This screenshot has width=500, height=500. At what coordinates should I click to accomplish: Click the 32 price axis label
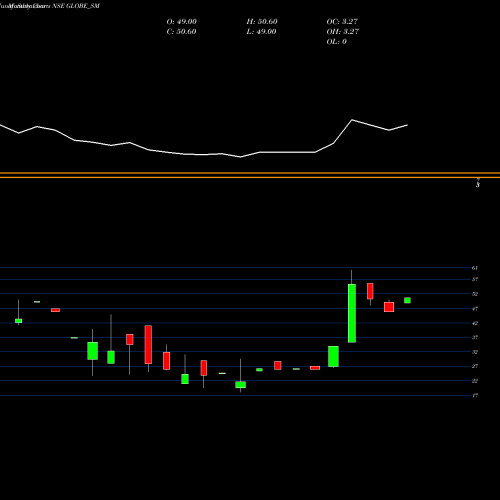tap(475, 352)
